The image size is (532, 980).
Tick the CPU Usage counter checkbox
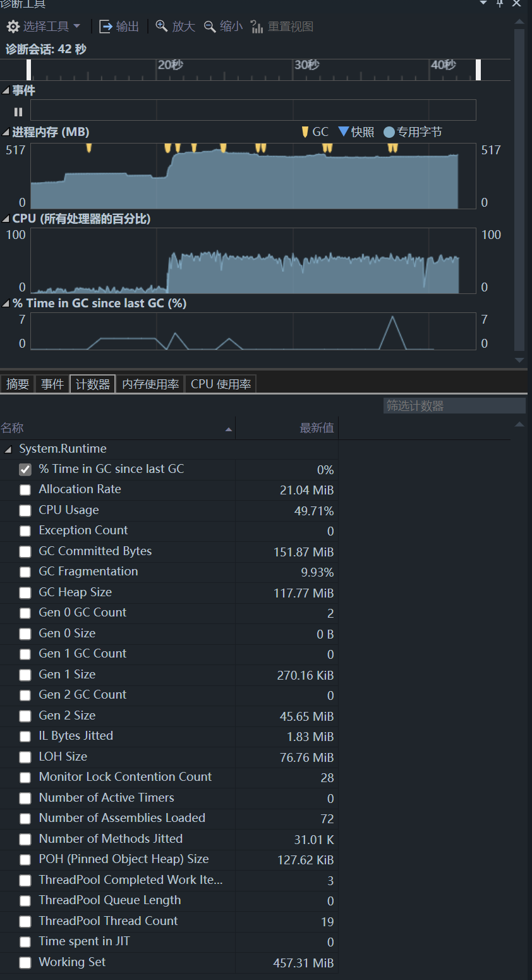[x=25, y=511]
